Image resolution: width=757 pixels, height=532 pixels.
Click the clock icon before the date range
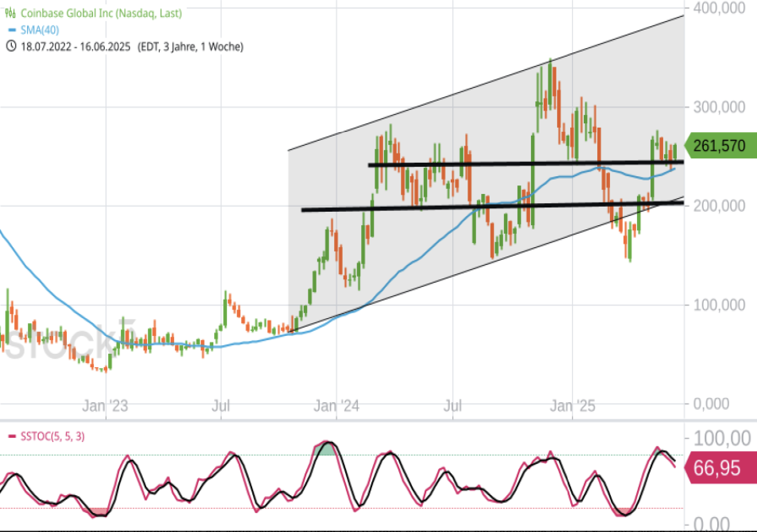click(11, 46)
